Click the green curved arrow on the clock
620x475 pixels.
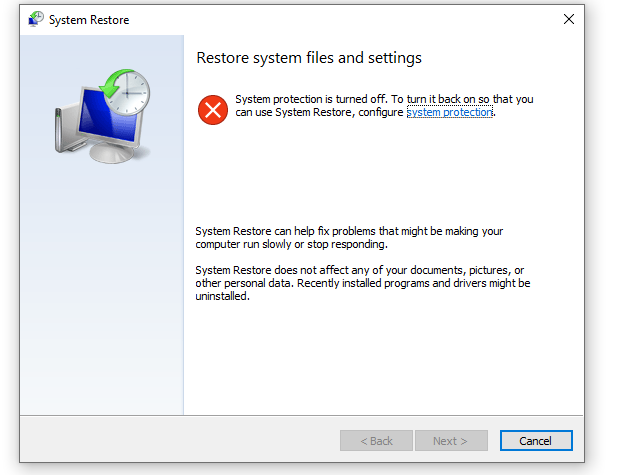coord(115,83)
